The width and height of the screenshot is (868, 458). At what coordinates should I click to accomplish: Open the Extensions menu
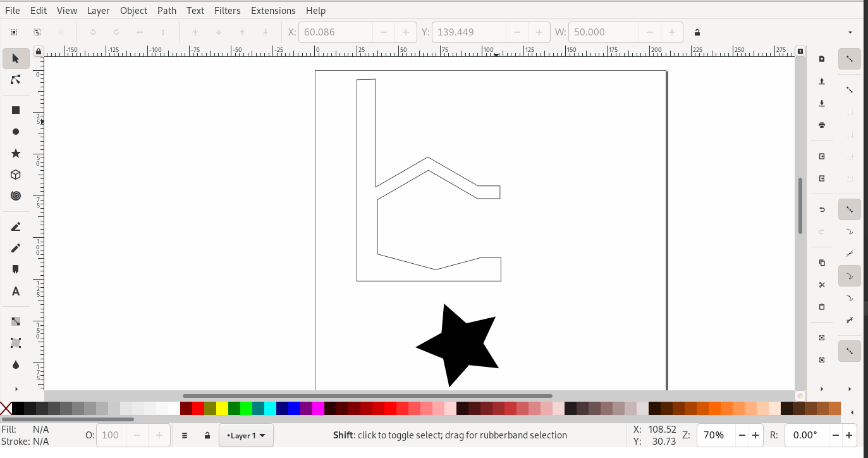pos(273,11)
